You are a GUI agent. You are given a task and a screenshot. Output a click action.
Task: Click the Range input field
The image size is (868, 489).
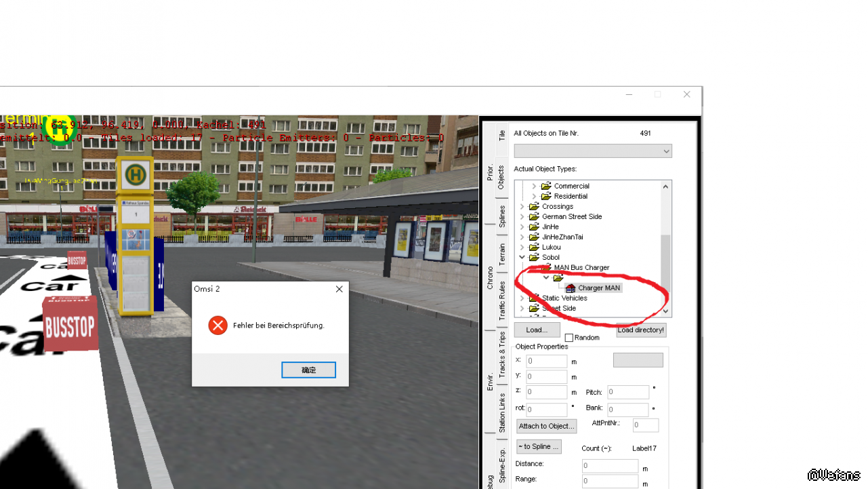click(x=610, y=481)
